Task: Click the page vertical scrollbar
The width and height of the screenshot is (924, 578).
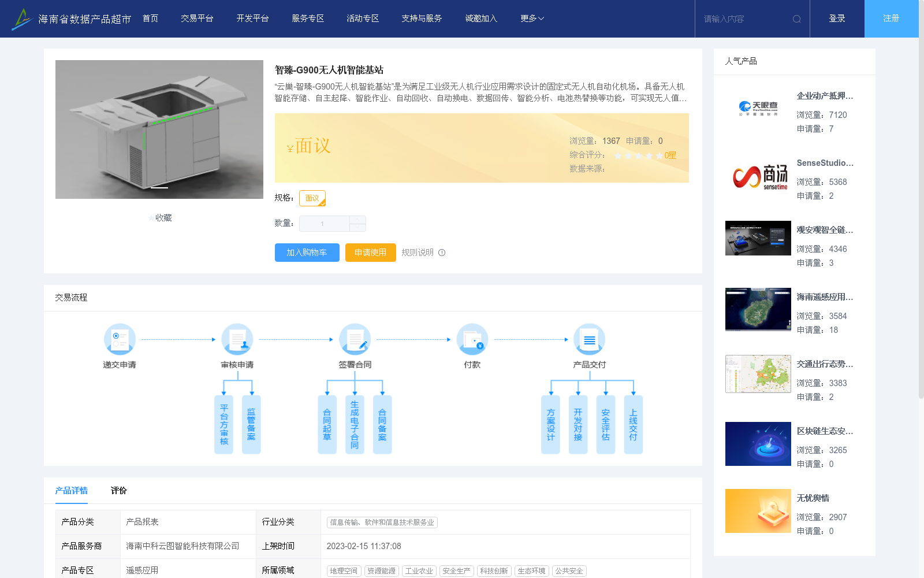Action: click(x=921, y=199)
